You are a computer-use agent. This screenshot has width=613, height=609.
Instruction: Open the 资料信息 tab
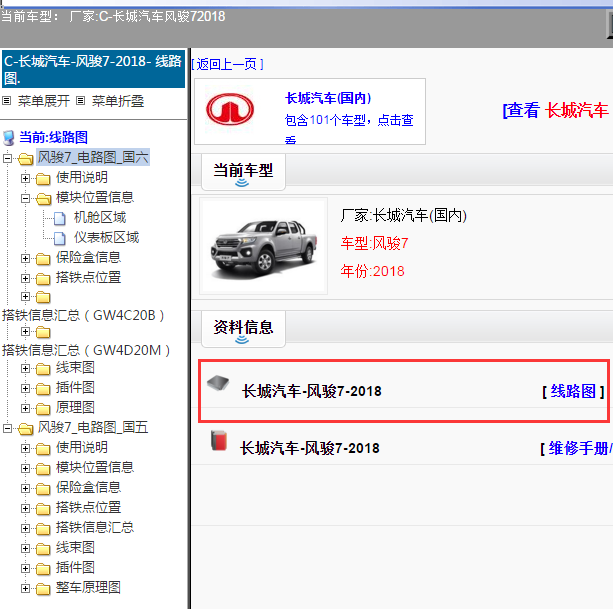point(243,329)
